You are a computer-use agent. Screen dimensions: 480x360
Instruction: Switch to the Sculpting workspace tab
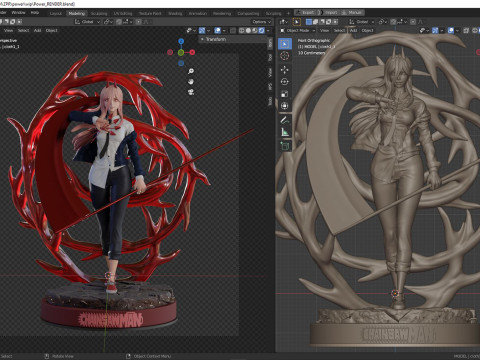click(x=99, y=13)
